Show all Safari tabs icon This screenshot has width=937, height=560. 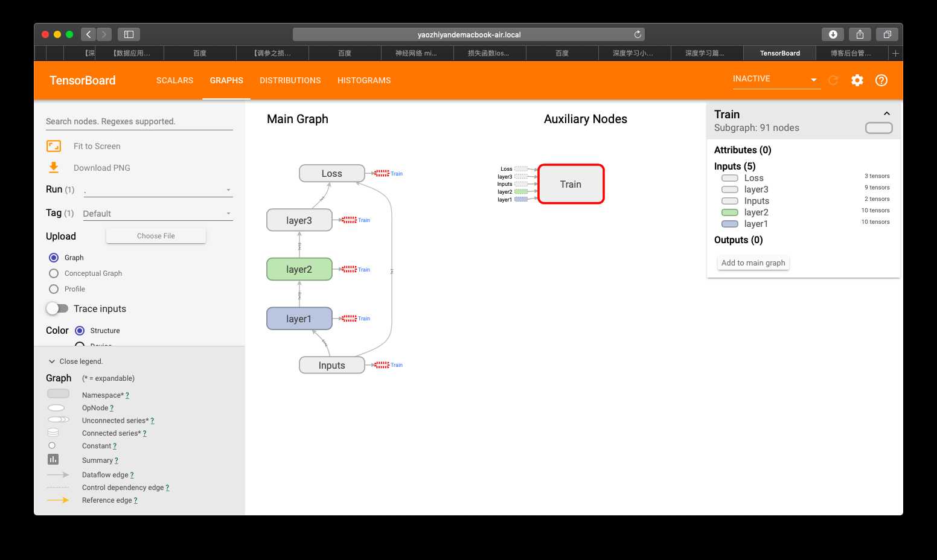887,34
